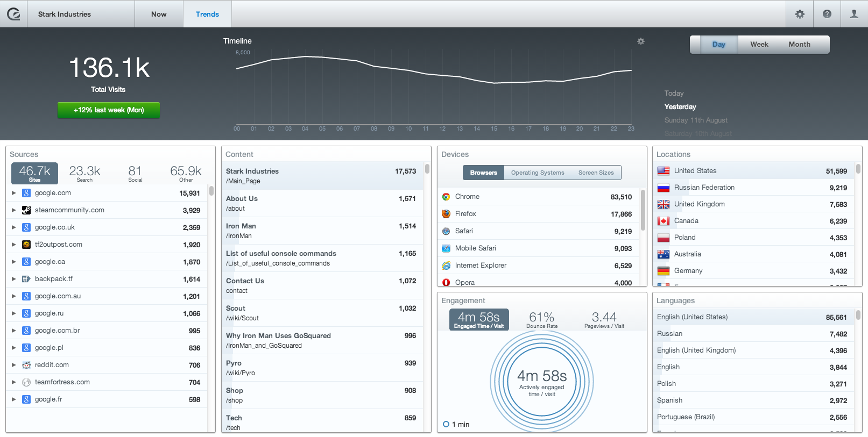Open the settings gear in top bar
The height and width of the screenshot is (437, 868).
pos(800,14)
